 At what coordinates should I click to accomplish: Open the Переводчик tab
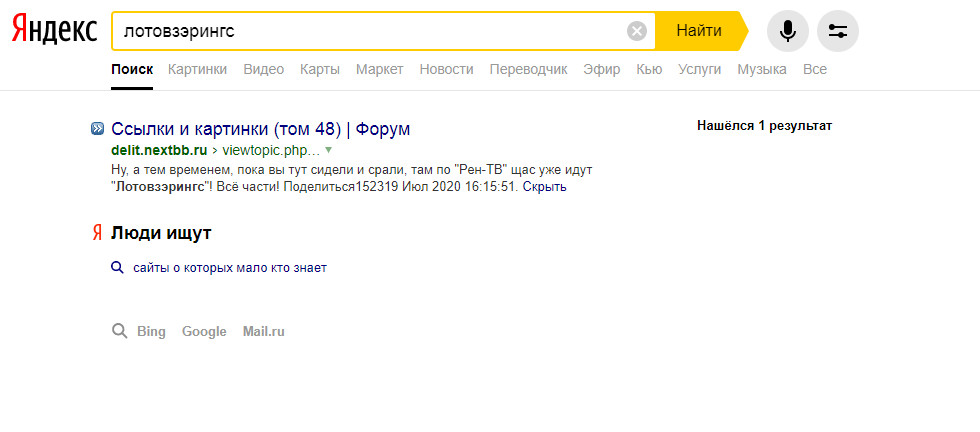click(x=528, y=69)
